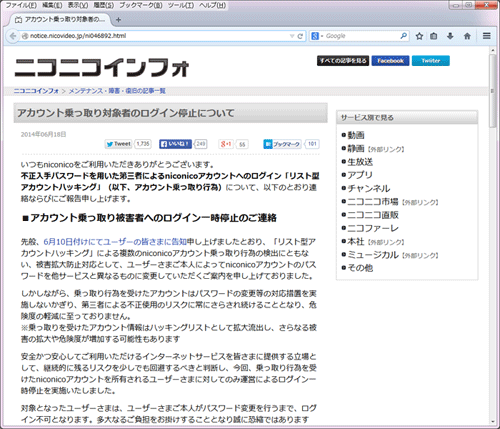
Task: Open the 編集 menu
Action: point(52,5)
